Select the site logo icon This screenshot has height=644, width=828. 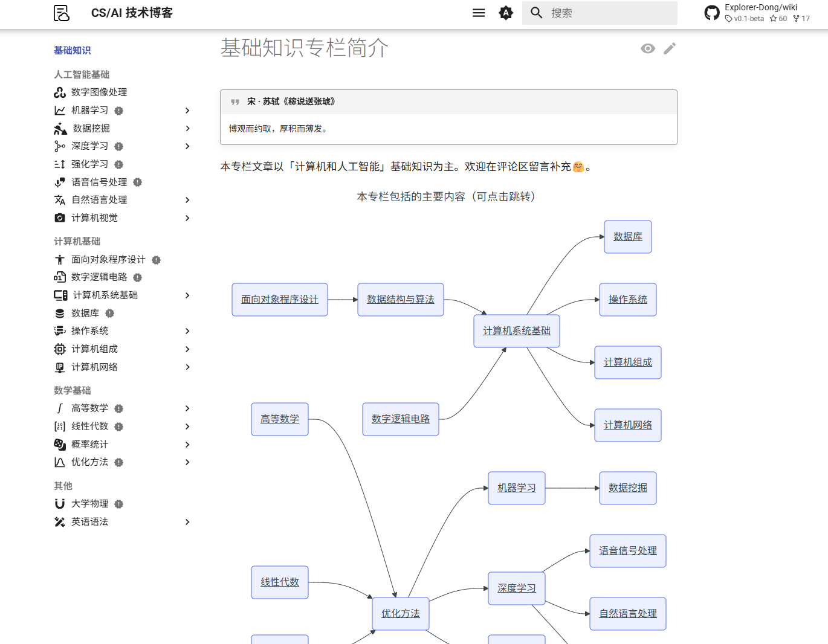pyautogui.click(x=60, y=13)
